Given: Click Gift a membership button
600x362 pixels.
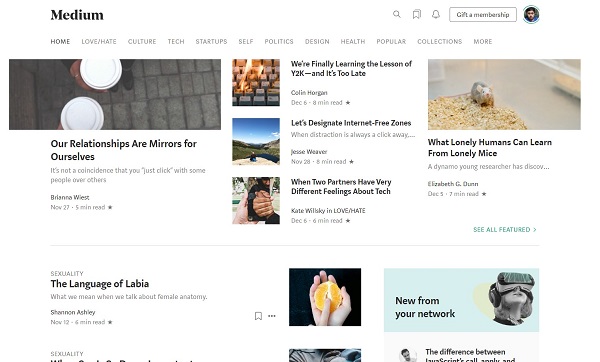Looking at the screenshot, I should coord(483,15).
